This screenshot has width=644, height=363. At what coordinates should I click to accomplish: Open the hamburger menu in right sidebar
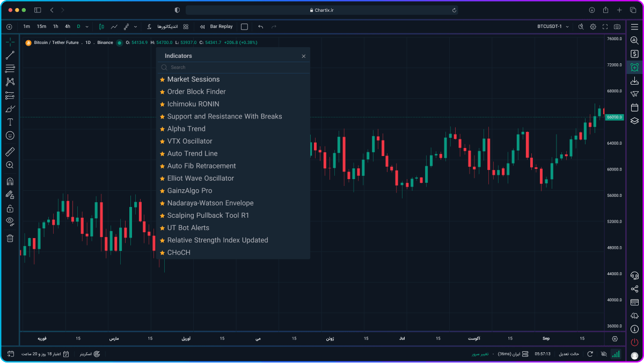coord(634,26)
